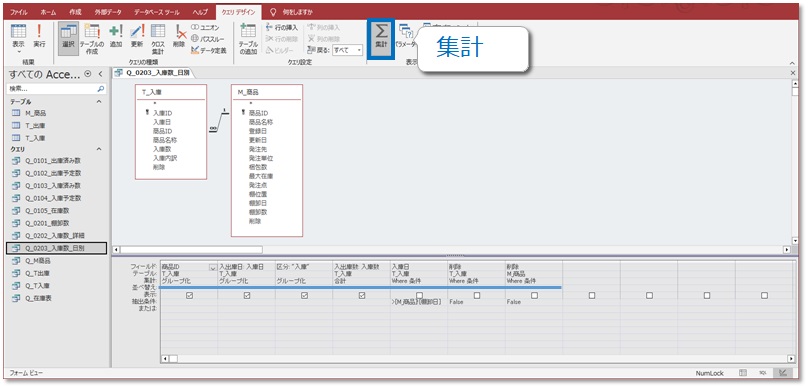Open the 作成 tab
Image resolution: width=808 pixels, height=388 pixels.
(x=75, y=11)
